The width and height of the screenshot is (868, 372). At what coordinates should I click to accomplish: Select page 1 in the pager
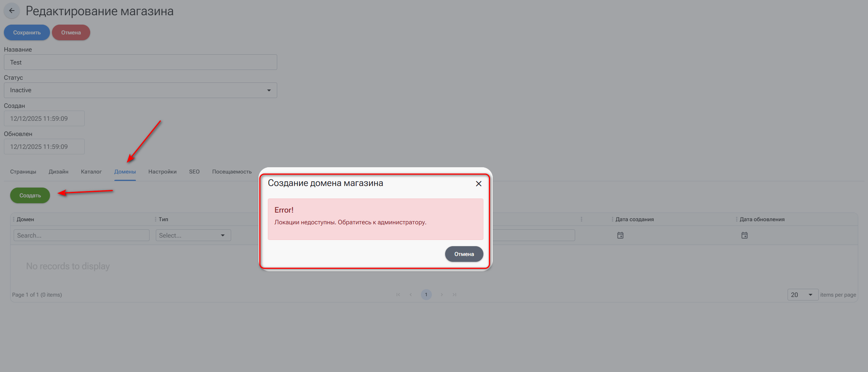click(x=426, y=295)
